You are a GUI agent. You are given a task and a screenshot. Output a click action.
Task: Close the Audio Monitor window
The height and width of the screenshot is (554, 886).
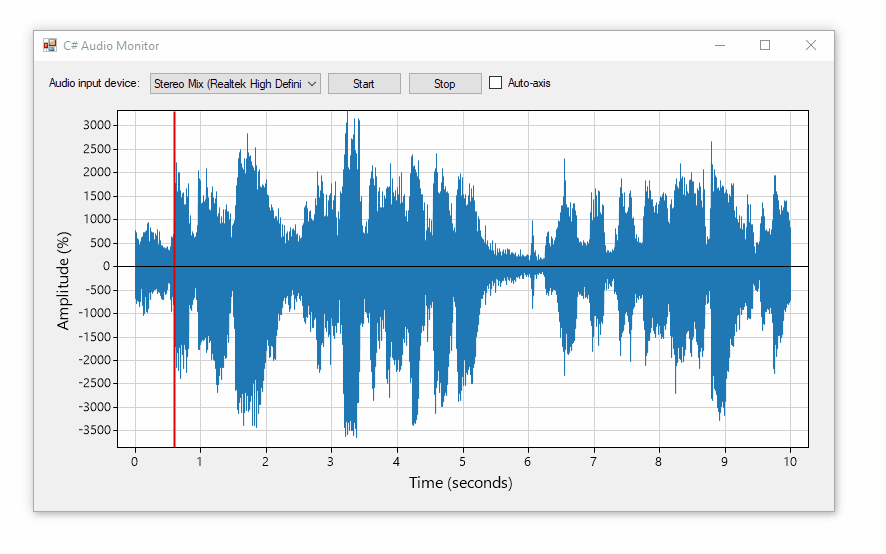click(811, 45)
